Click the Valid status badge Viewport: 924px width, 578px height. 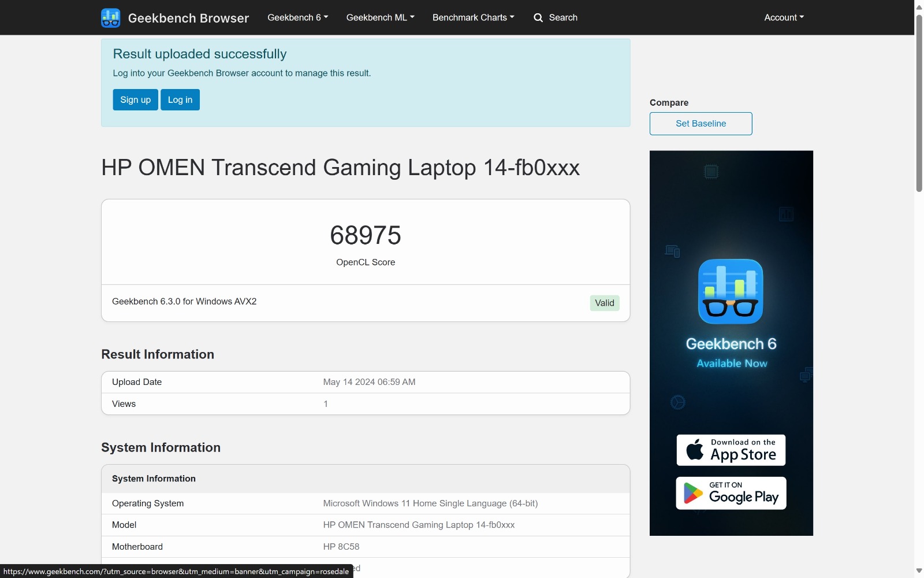click(604, 303)
